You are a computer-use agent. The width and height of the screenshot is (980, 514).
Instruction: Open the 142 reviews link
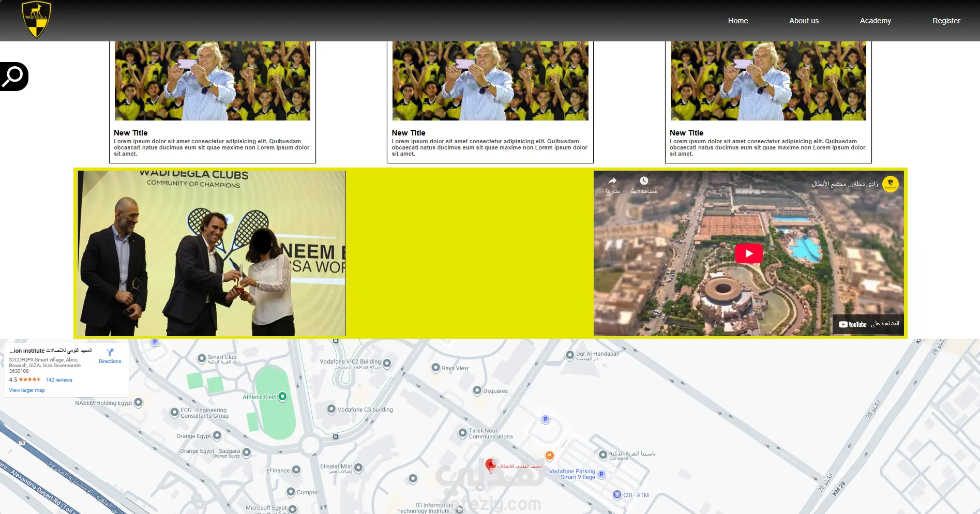click(59, 380)
